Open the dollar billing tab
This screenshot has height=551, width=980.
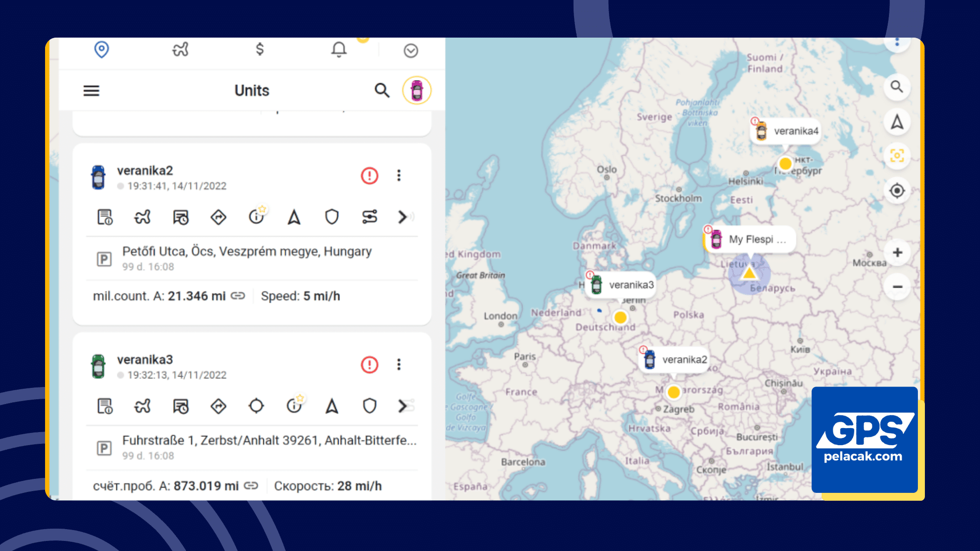(x=260, y=49)
